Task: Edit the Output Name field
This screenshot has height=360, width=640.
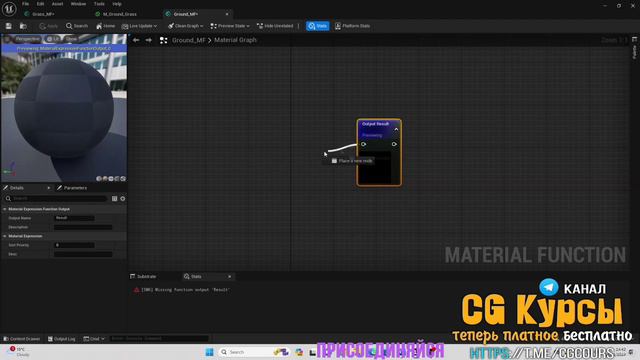Action: pyautogui.click(x=74, y=218)
